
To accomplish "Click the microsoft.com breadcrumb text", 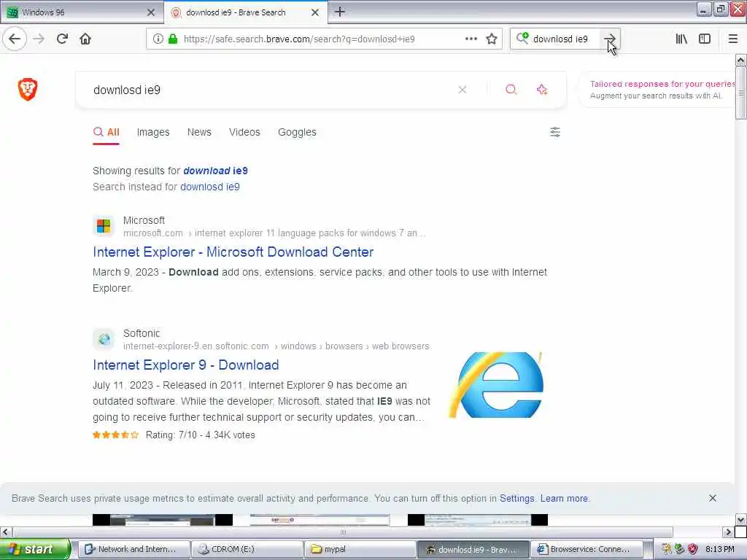I will (x=153, y=233).
